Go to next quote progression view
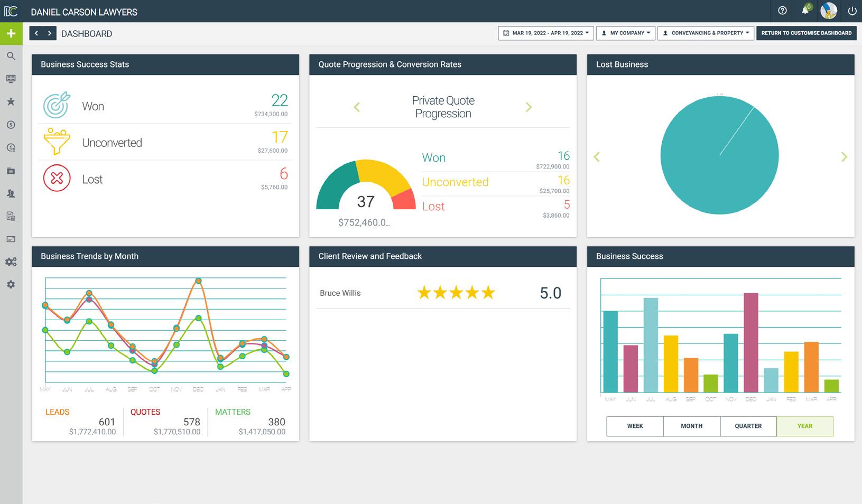The width and height of the screenshot is (862, 504). [x=529, y=107]
